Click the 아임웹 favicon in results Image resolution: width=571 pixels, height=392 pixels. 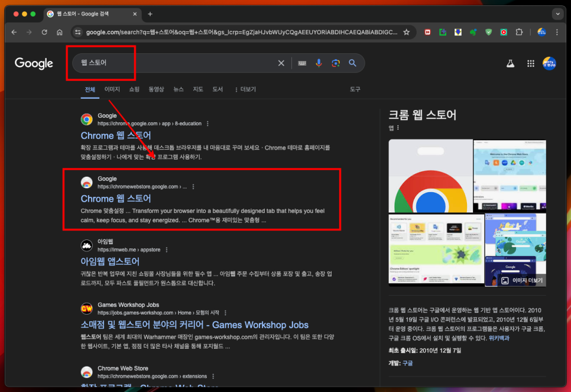coord(87,245)
